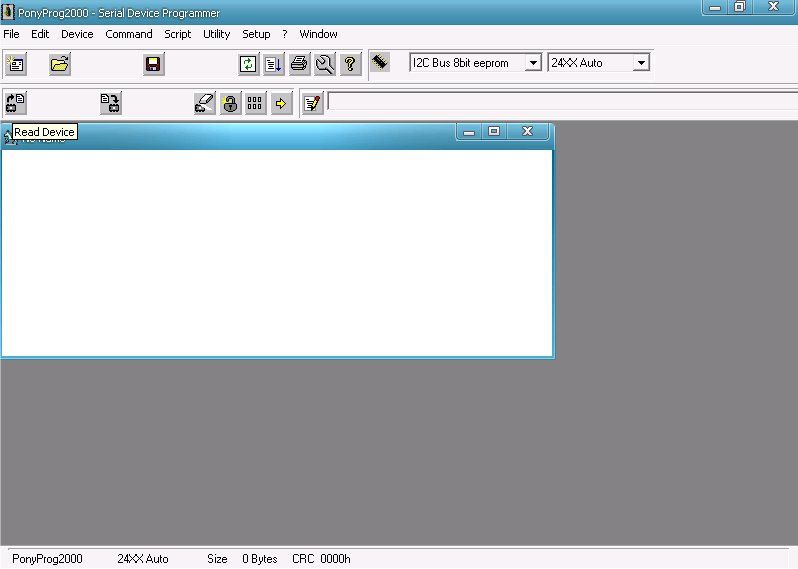Click the empty note text field in toolbar
Image resolution: width=798 pixels, height=569 pixels.
point(562,101)
